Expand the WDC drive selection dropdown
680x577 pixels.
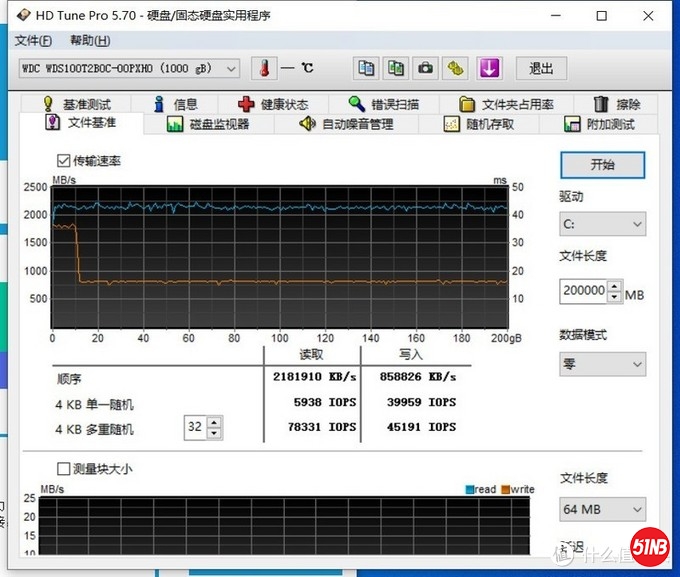pyautogui.click(x=130, y=68)
